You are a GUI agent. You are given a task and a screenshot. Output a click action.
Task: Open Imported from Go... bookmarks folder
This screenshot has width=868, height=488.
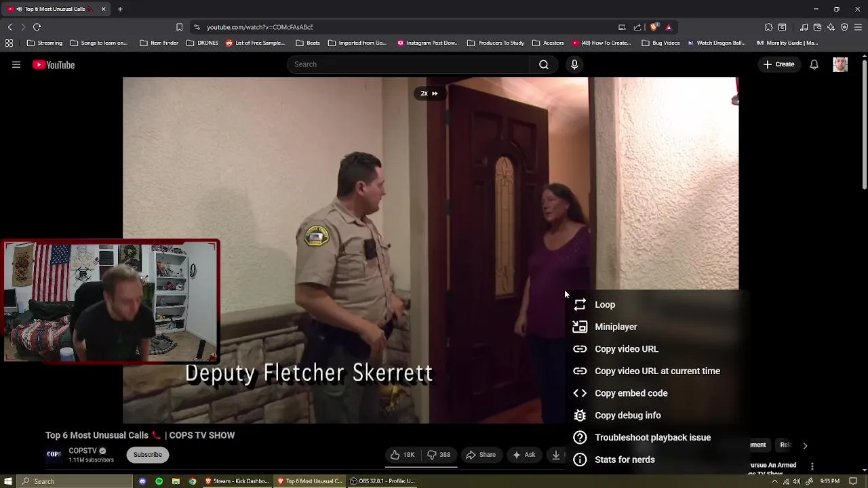(x=357, y=43)
